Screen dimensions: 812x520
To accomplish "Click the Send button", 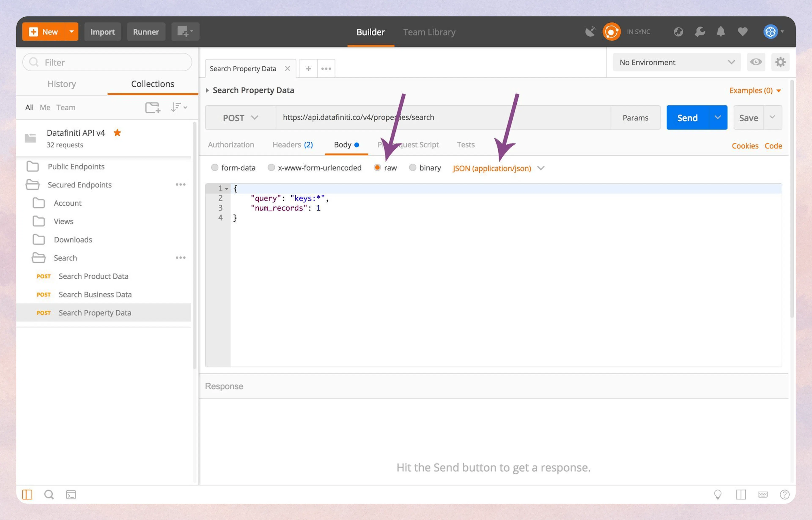I will point(687,117).
